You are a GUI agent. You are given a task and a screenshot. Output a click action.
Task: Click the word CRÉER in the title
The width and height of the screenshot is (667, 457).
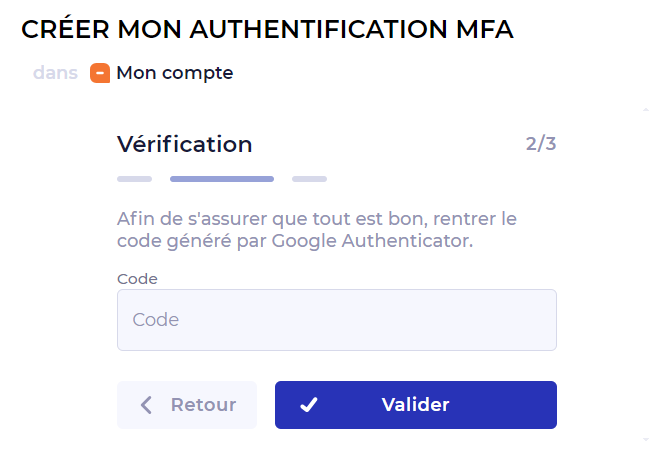pos(64,31)
